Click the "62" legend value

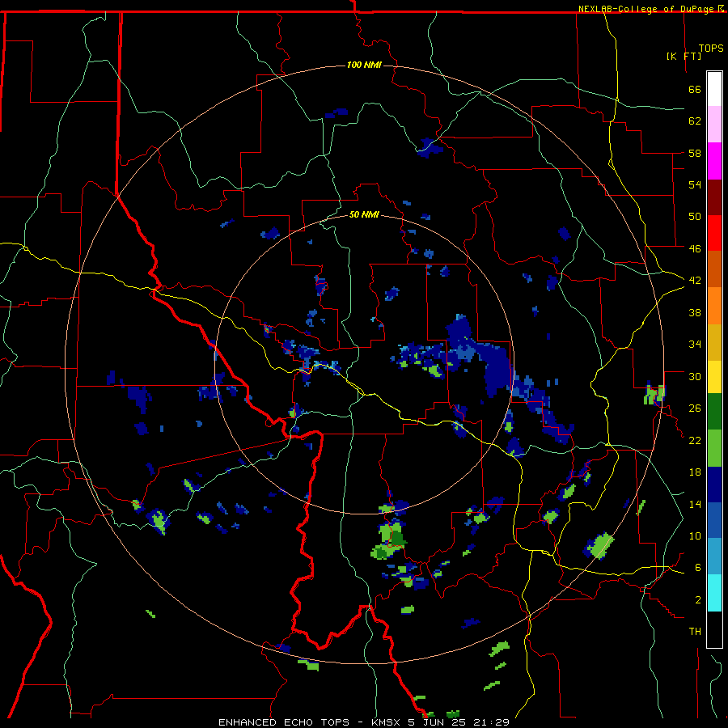pos(695,121)
